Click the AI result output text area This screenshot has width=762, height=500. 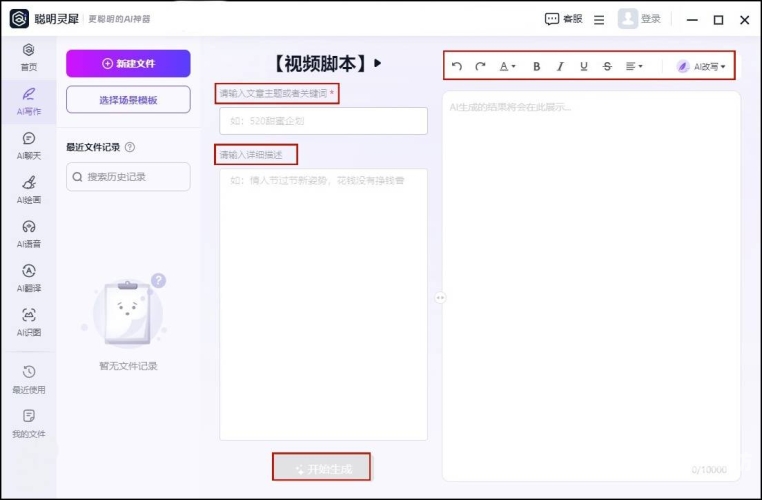point(591,286)
